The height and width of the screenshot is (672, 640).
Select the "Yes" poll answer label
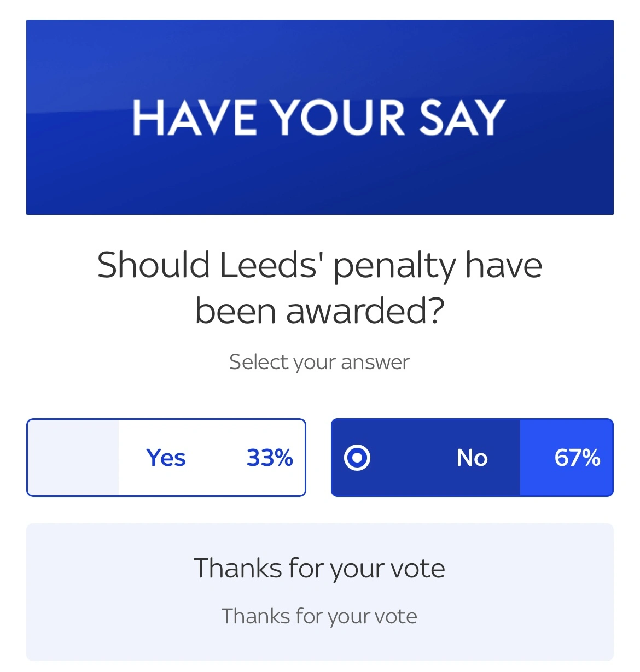tap(166, 458)
